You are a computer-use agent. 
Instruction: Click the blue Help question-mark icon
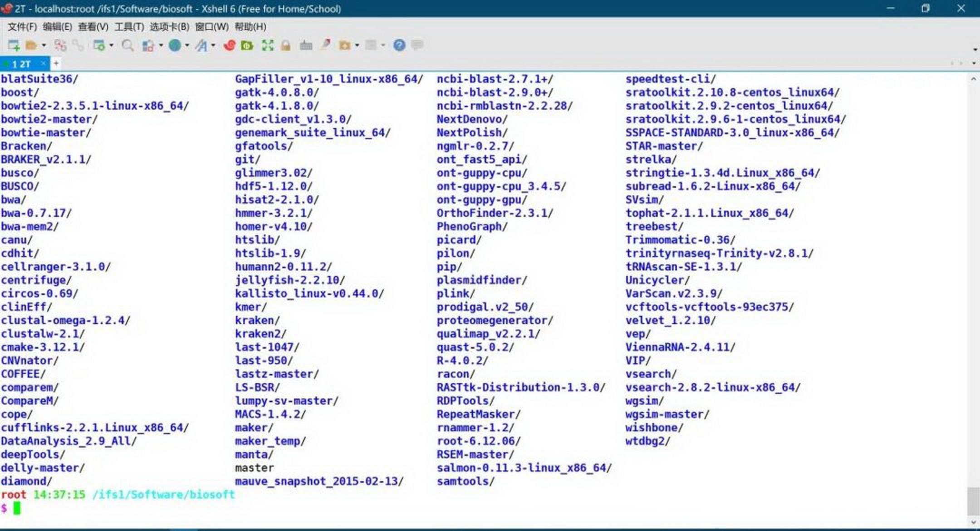click(x=399, y=45)
